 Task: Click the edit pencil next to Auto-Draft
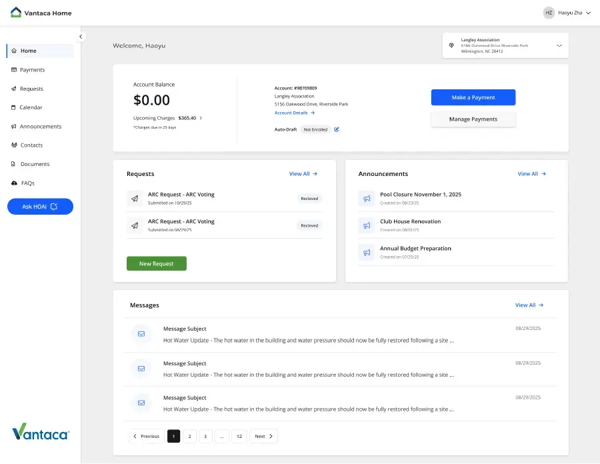337,130
